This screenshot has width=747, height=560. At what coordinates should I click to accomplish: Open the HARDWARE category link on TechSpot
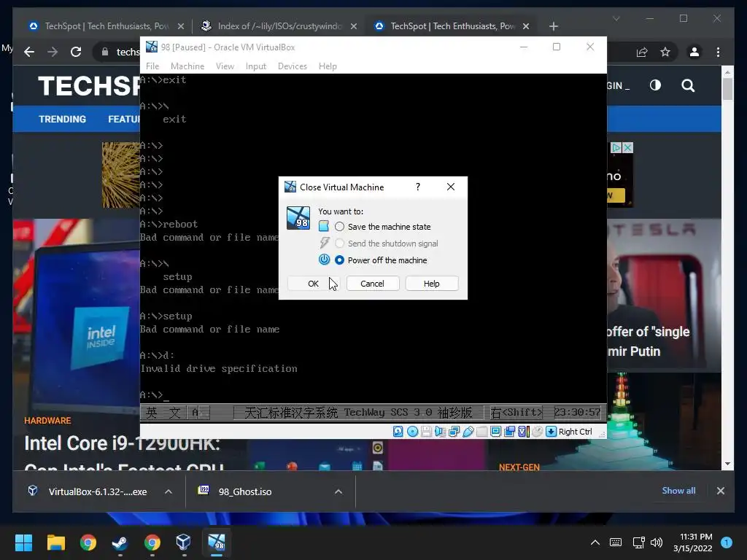click(47, 421)
